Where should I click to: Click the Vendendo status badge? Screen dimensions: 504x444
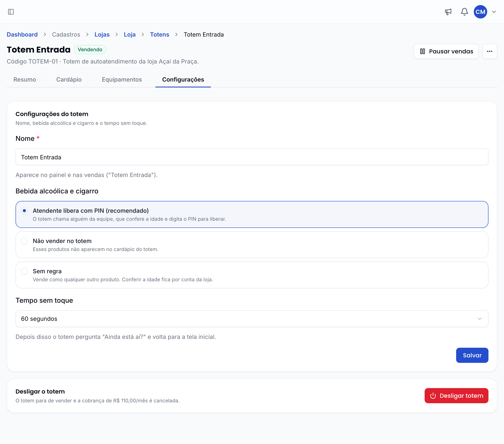tap(90, 50)
